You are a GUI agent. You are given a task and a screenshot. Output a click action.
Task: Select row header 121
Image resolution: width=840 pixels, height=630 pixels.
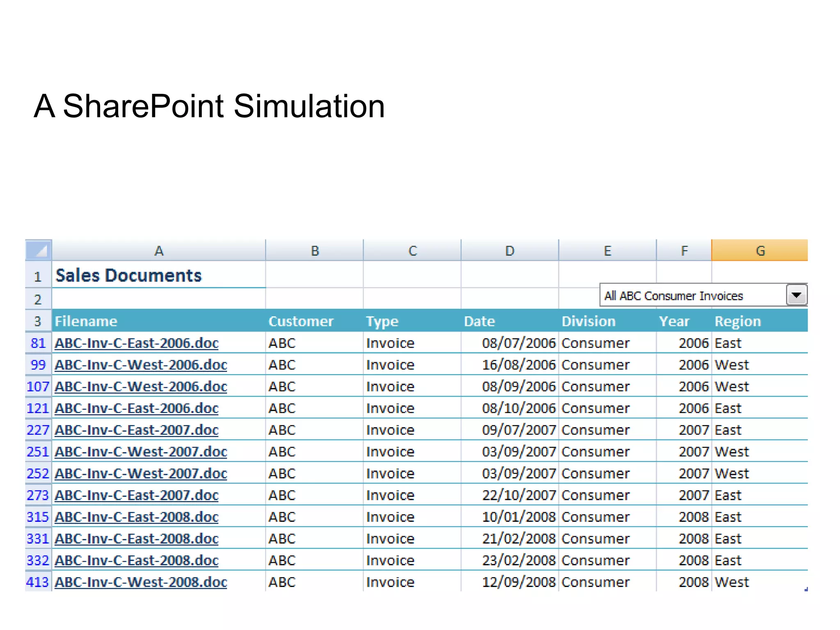tap(39, 408)
